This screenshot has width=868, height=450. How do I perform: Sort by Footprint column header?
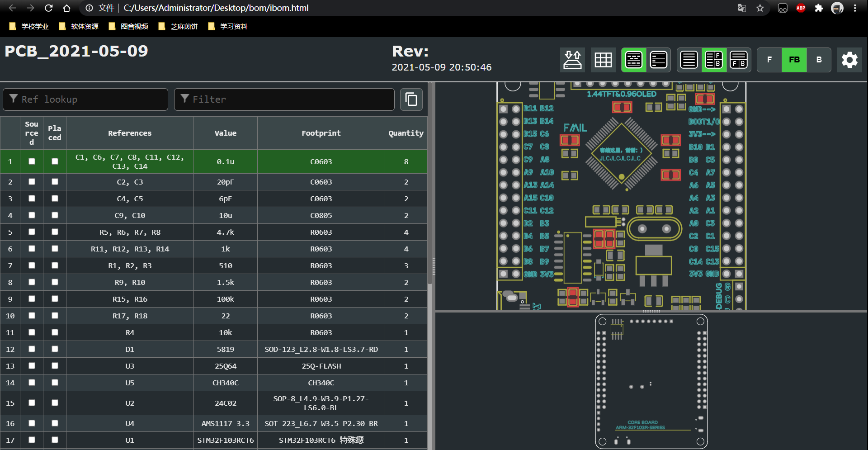click(x=321, y=133)
